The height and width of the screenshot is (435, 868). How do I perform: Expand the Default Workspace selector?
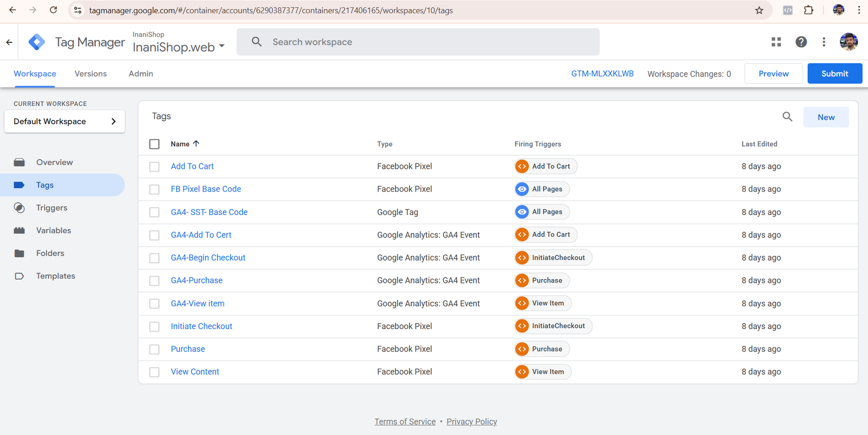coord(65,121)
